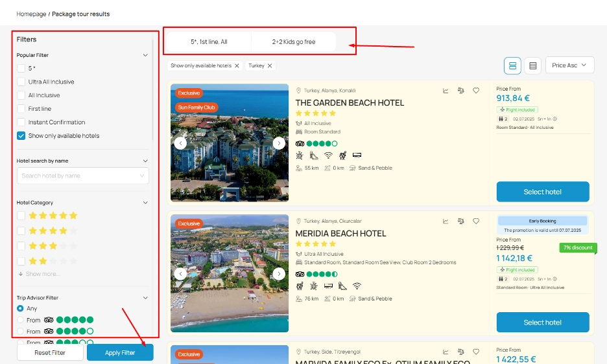607x364 pixels.
Task: Click Apply Filter button
Action: tap(120, 353)
